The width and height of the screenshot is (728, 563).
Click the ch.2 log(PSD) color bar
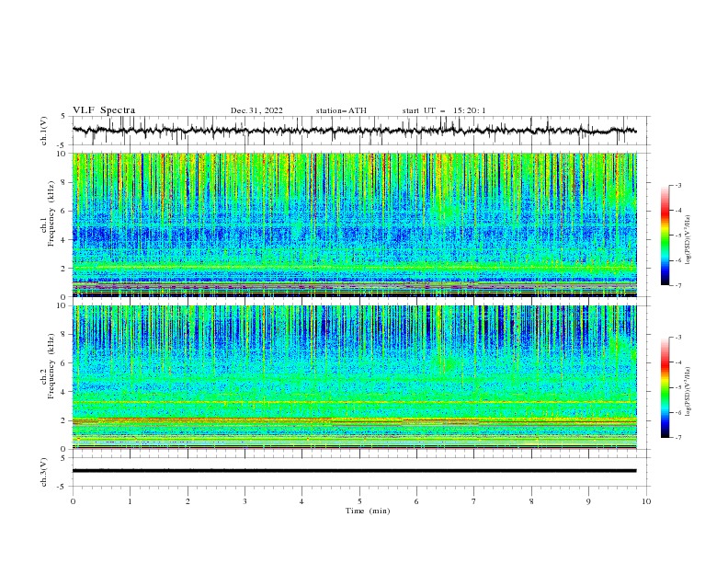(x=665, y=387)
